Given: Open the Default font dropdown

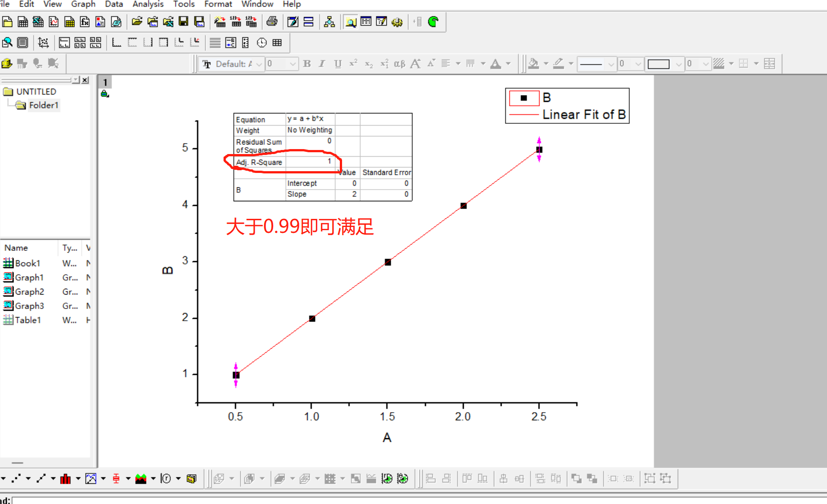Looking at the screenshot, I should click(x=259, y=64).
